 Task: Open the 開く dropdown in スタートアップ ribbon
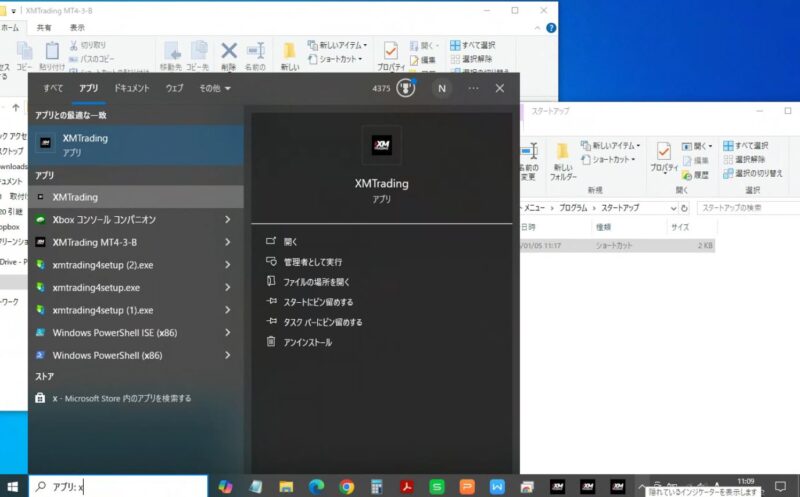(x=697, y=146)
